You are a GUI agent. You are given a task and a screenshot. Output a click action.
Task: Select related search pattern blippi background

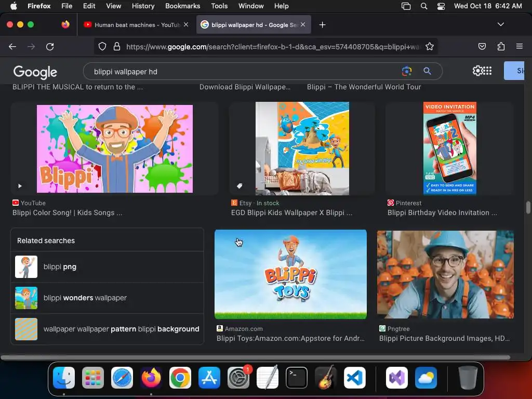point(107,329)
